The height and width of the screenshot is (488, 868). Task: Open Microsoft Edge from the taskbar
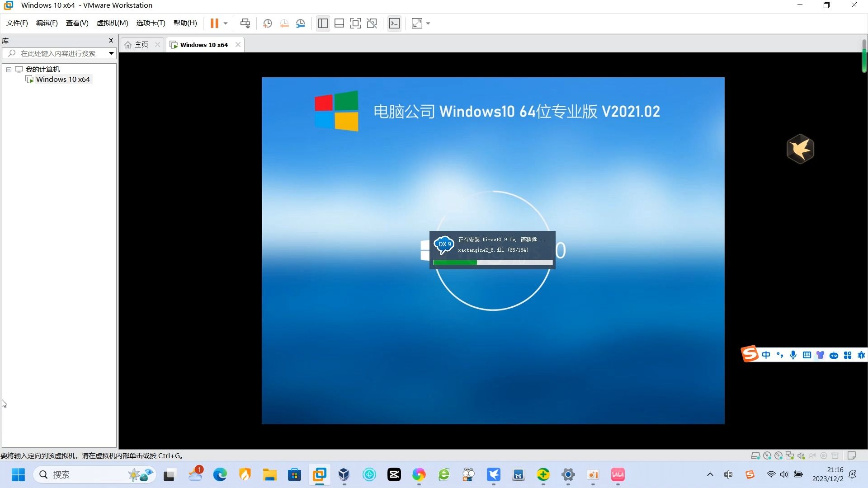tap(220, 474)
